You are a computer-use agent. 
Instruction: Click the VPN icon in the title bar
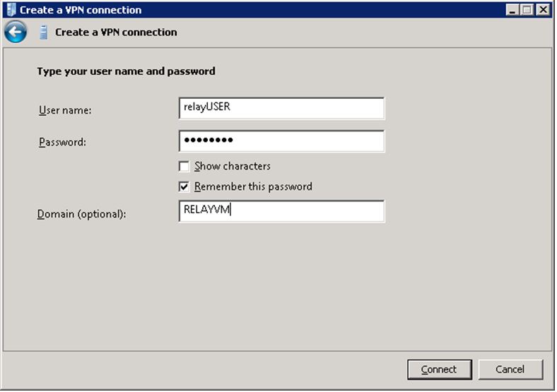[11, 10]
